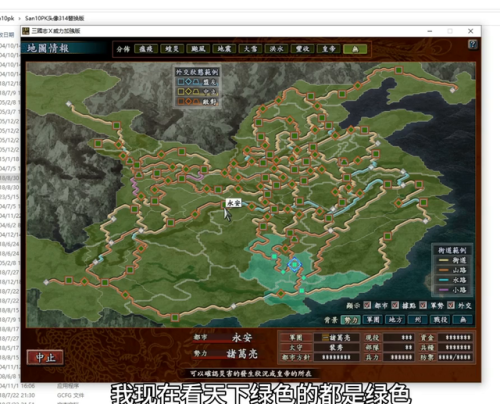Viewport: 500px width, 404px height.
Task: Show 瘟疫 plague distribution
Action: coord(146,49)
